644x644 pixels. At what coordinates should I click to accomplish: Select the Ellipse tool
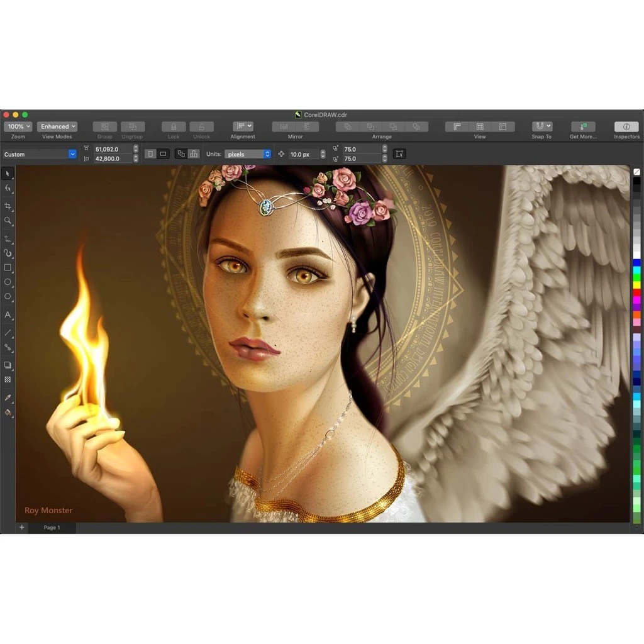pyautogui.click(x=8, y=282)
